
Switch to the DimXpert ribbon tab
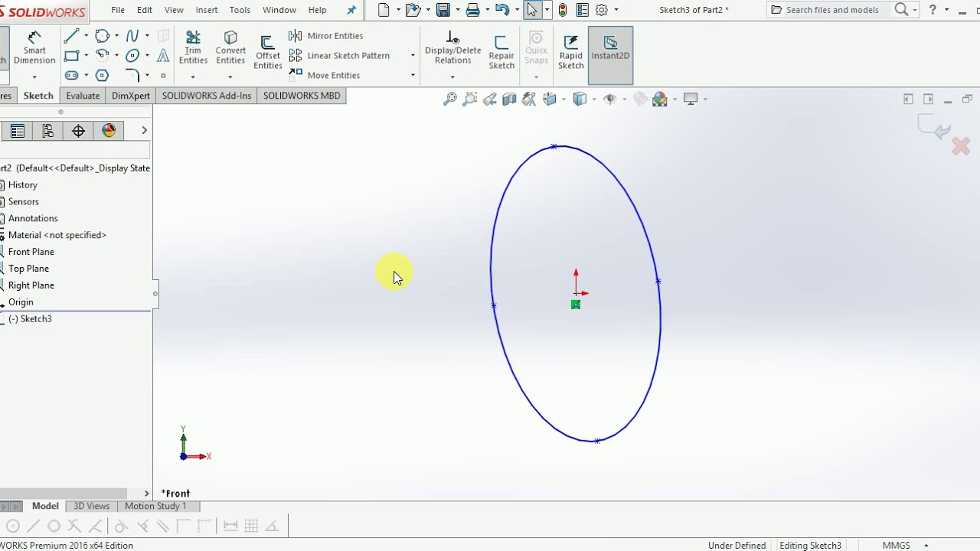coord(131,96)
